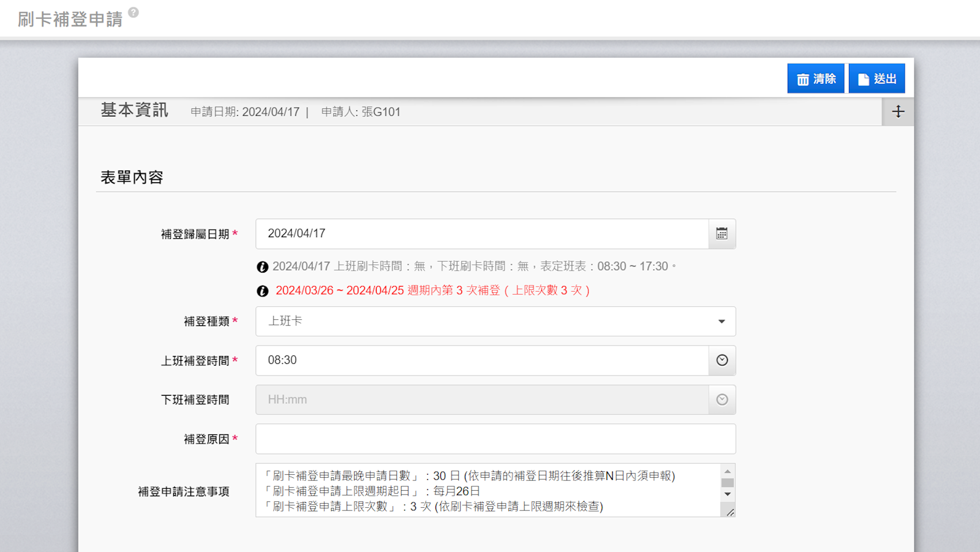Viewport: 980px width, 552px height.
Task: Click inside the 補登申請注意事項 text area
Action: pyautogui.click(x=488, y=490)
